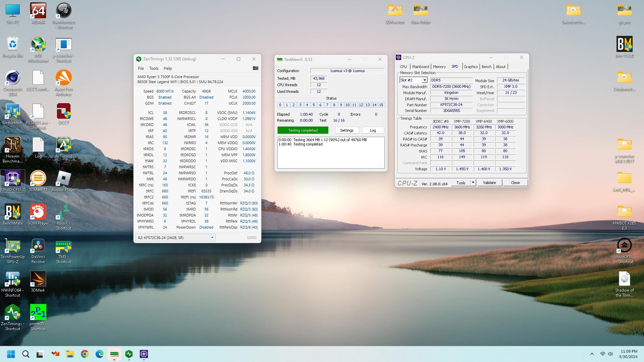Select the OCCT desktop icon
This screenshot has height=362, width=644.
point(63,114)
